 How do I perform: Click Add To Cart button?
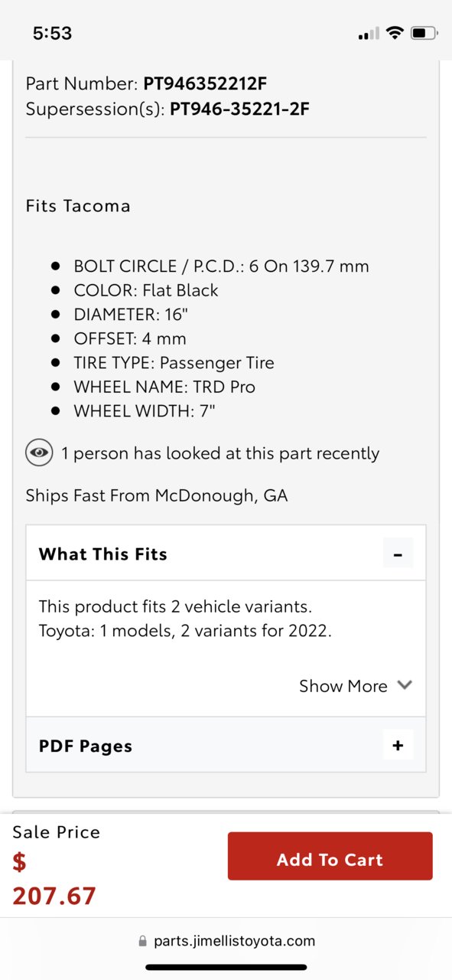tap(330, 856)
